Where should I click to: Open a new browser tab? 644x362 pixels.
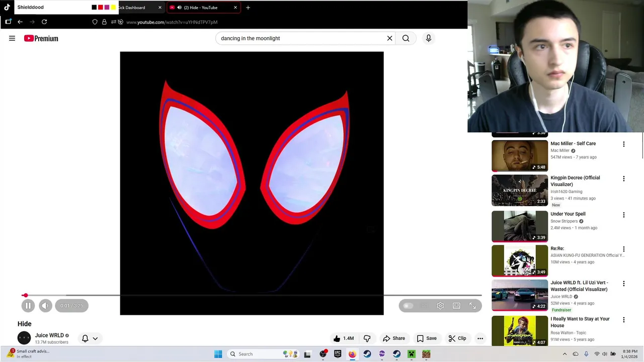tap(248, 8)
